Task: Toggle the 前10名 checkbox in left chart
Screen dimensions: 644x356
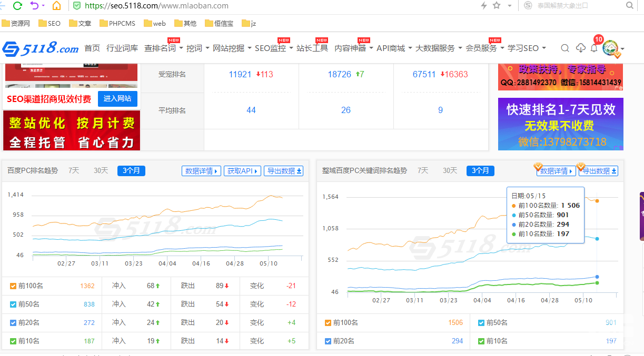Action: point(13,341)
